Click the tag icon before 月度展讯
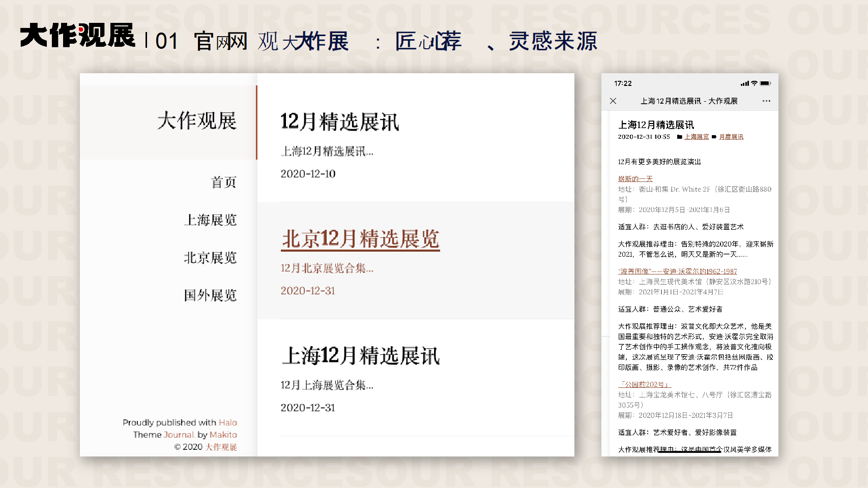Viewport: 868px width, 488px height. coord(714,137)
